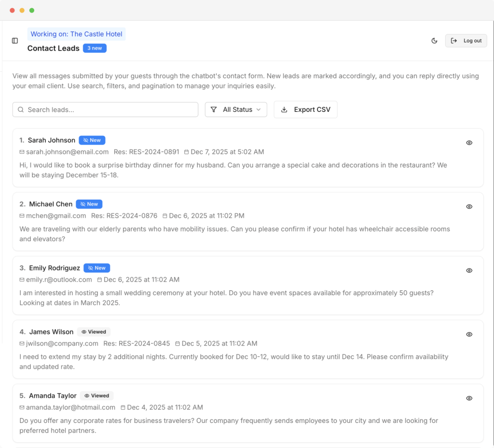Click the Export CSV button
494x448 pixels.
pyautogui.click(x=305, y=109)
